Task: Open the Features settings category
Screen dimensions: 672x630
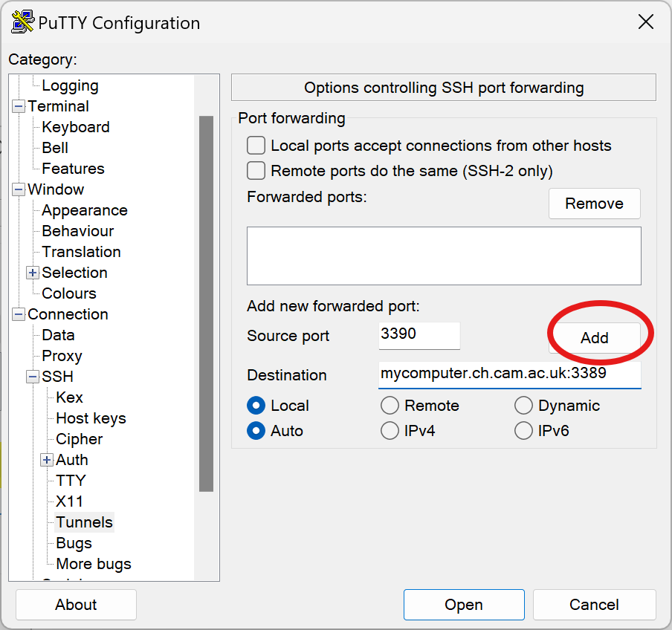Action: [73, 169]
